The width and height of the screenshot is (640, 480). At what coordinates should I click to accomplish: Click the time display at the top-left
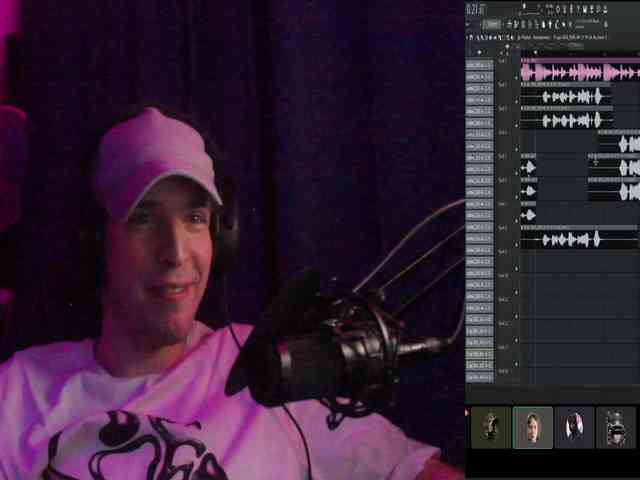474,10
